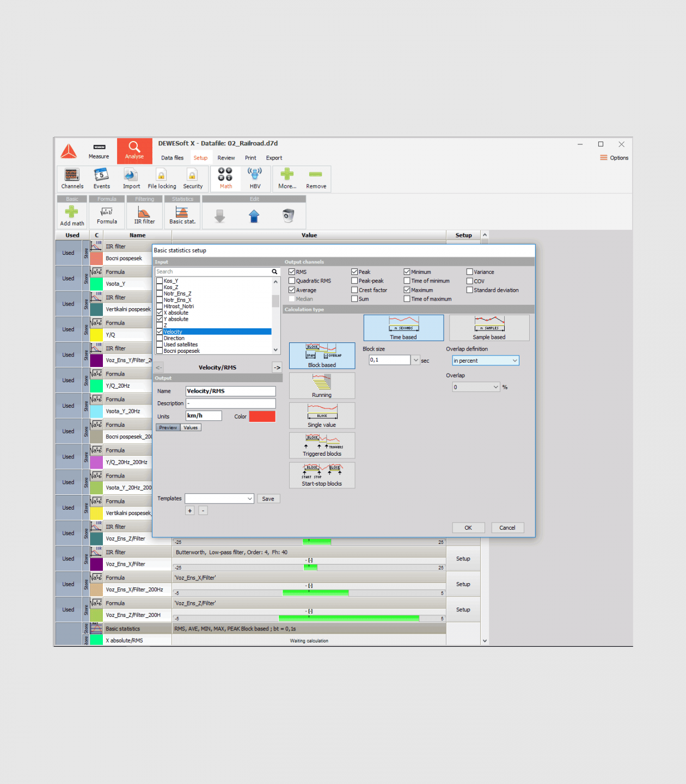Open the Export tab
This screenshot has height=784, width=686.
(x=274, y=158)
